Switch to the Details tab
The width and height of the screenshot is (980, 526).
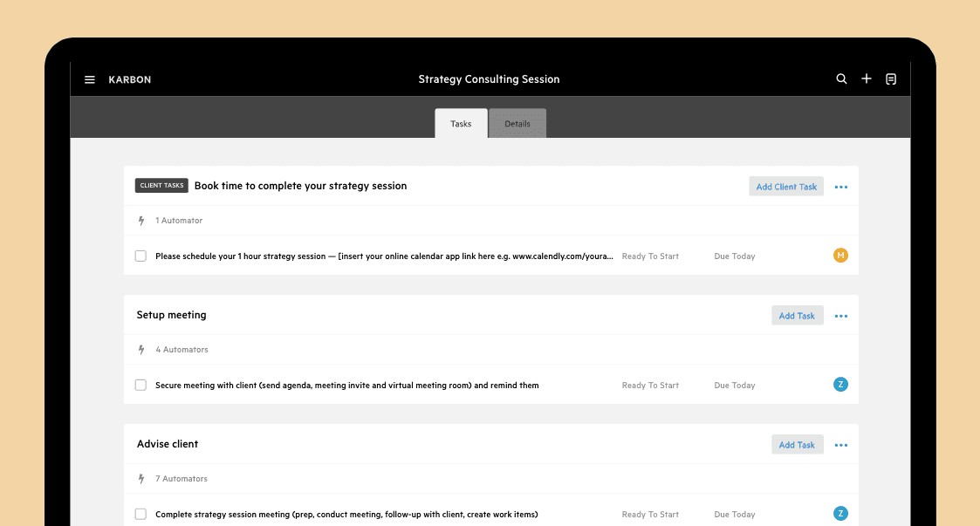pyautogui.click(x=517, y=124)
